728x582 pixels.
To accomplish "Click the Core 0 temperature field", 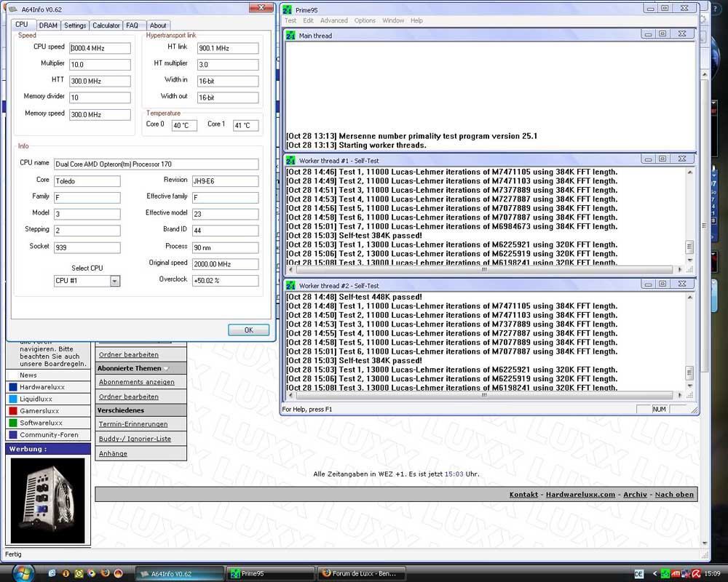I will click(184, 125).
